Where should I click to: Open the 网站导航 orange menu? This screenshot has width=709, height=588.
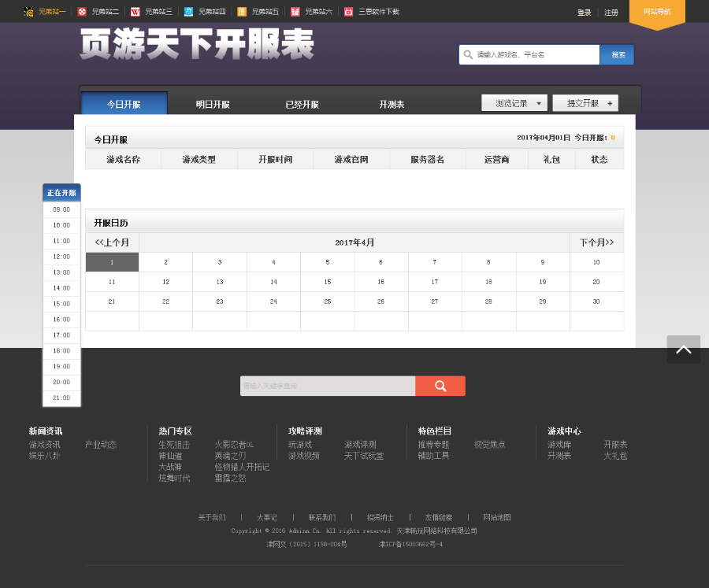click(658, 13)
